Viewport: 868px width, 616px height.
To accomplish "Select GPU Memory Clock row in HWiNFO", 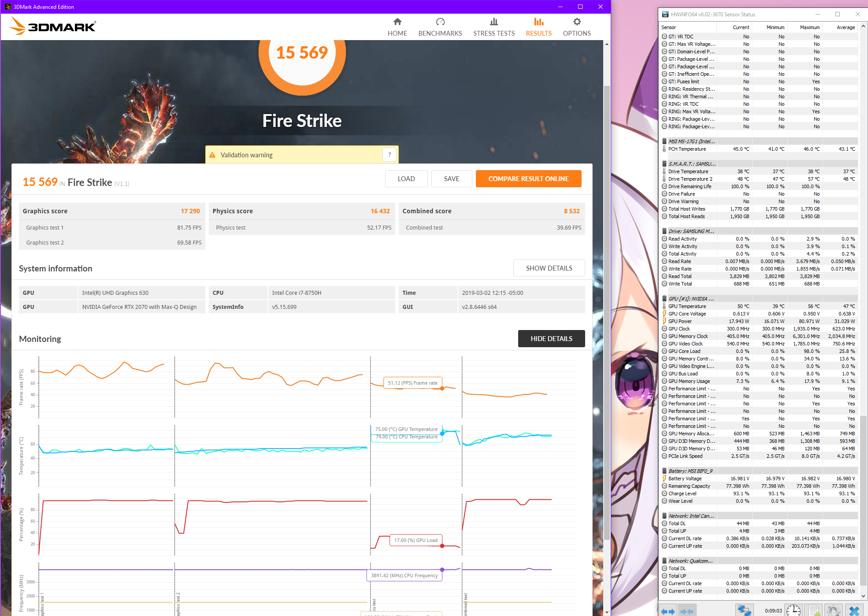I will pyautogui.click(x=759, y=336).
